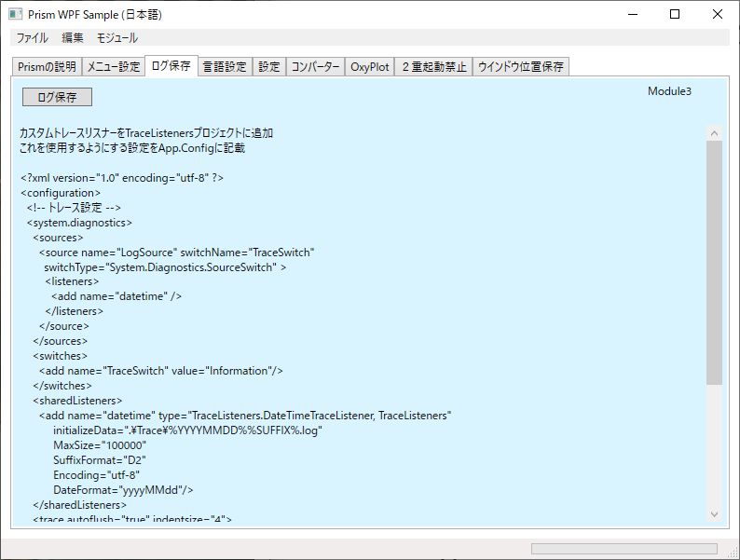Screen dimensions: 740x560
Task: Open the OxyPlot tab
Action: pos(370,67)
